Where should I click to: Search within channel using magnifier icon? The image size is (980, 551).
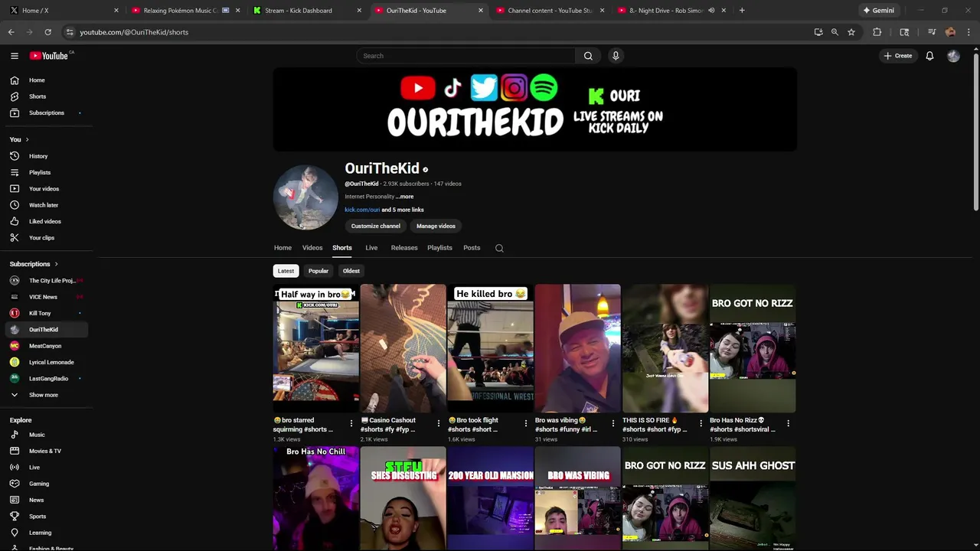[x=499, y=248]
